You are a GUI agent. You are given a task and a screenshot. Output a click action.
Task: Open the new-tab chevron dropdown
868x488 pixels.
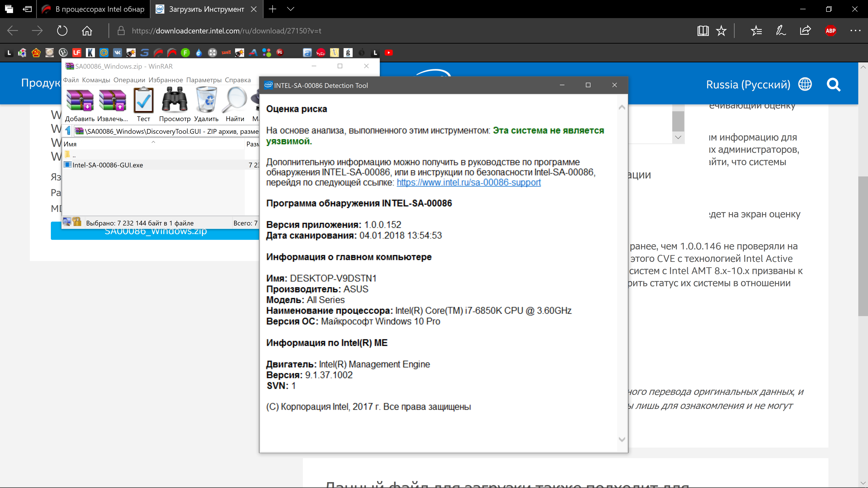tap(290, 9)
